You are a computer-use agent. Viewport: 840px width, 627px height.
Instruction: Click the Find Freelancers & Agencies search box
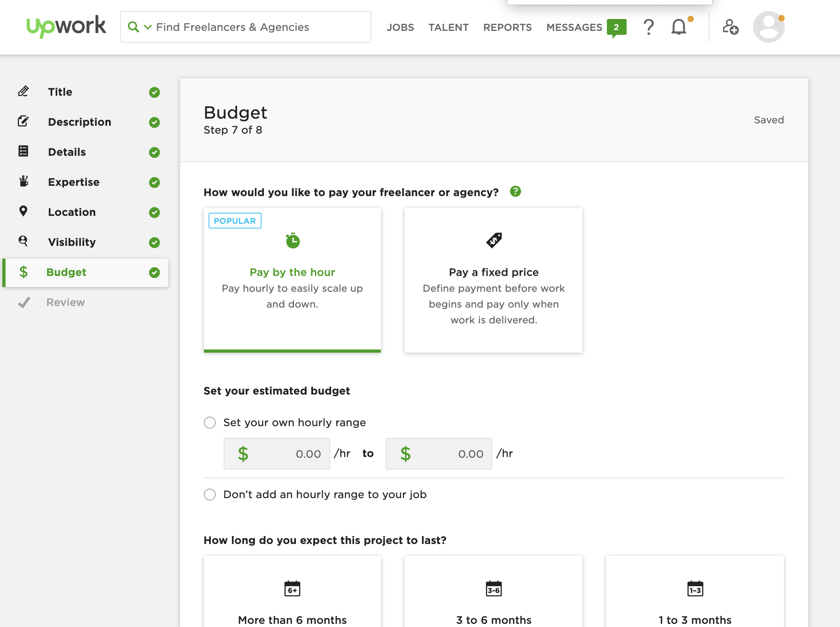[257, 27]
